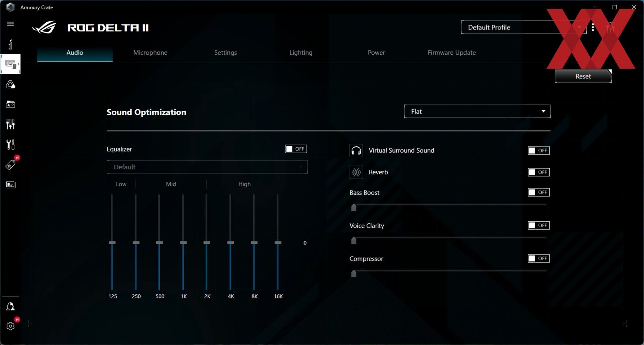Click the Reset button
Viewport: 644px width, 345px height.
pyautogui.click(x=583, y=76)
